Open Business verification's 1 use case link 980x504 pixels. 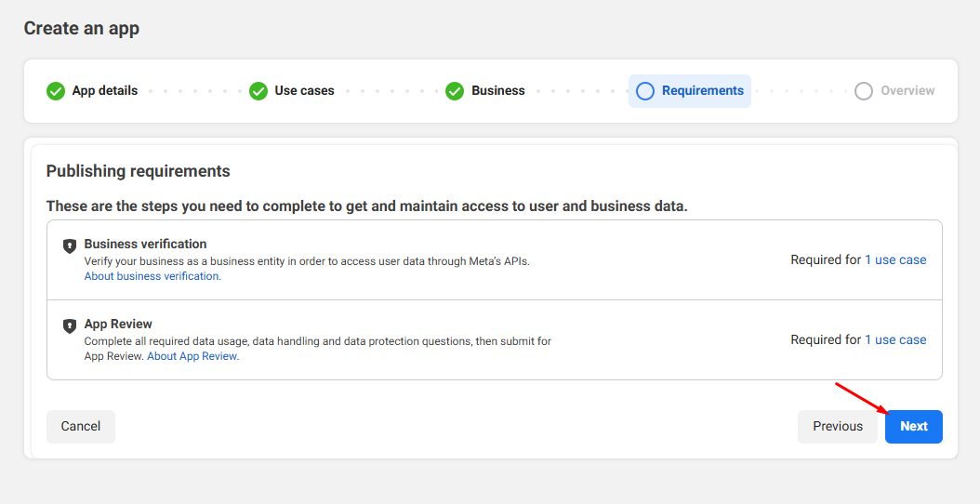pos(895,260)
